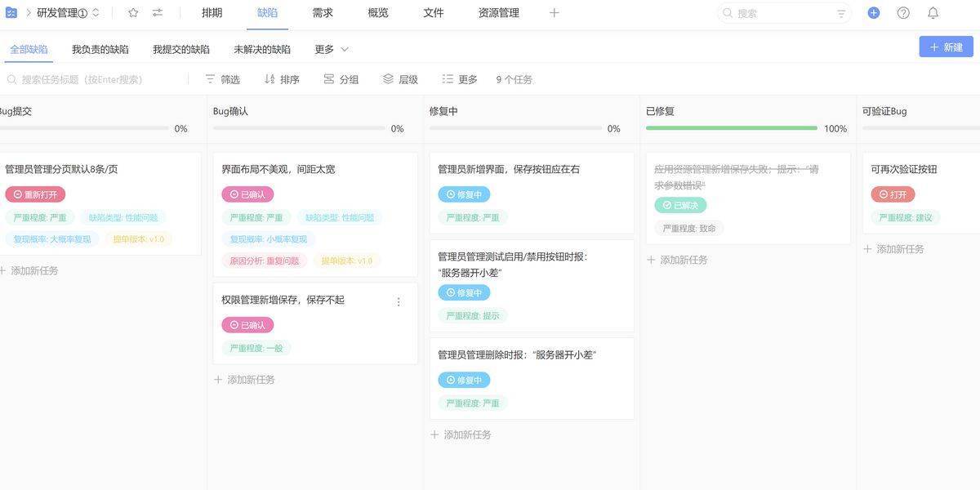Open the help question mark icon
The height and width of the screenshot is (490, 980).
[x=903, y=13]
